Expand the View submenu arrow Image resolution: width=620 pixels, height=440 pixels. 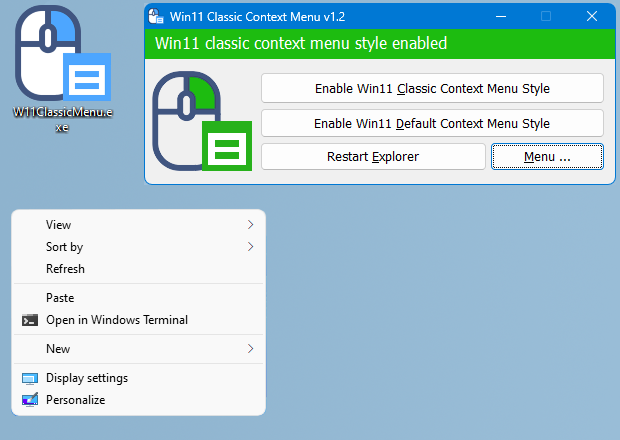pyautogui.click(x=250, y=225)
